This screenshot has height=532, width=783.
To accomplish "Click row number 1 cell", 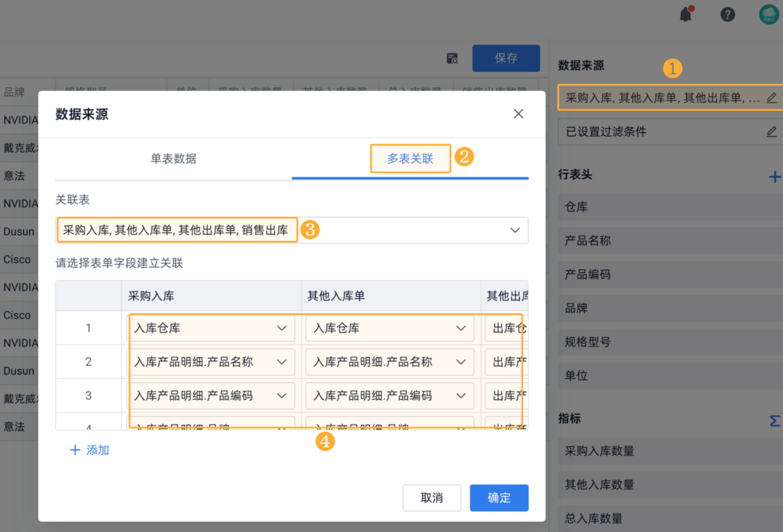I will click(89, 328).
